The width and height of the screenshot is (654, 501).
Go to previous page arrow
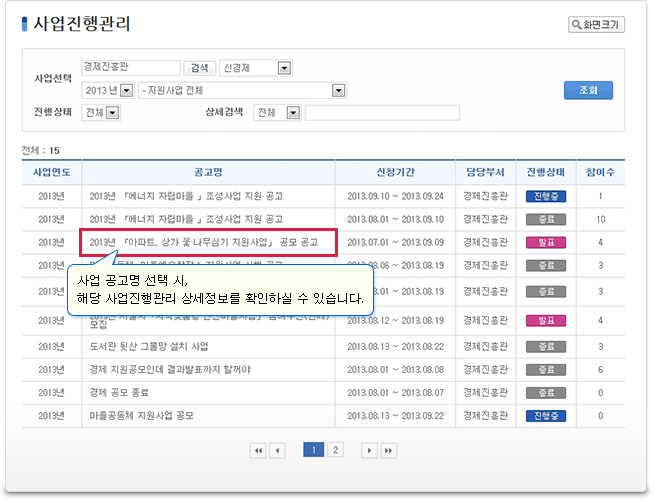(x=277, y=451)
